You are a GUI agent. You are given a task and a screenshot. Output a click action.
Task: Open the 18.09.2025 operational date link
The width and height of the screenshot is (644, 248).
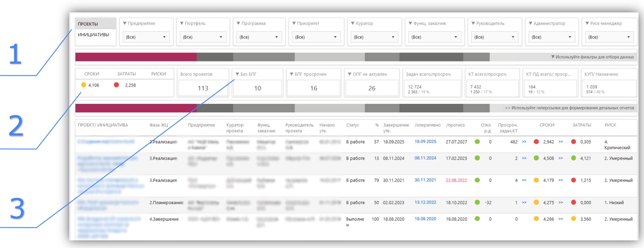click(425, 141)
